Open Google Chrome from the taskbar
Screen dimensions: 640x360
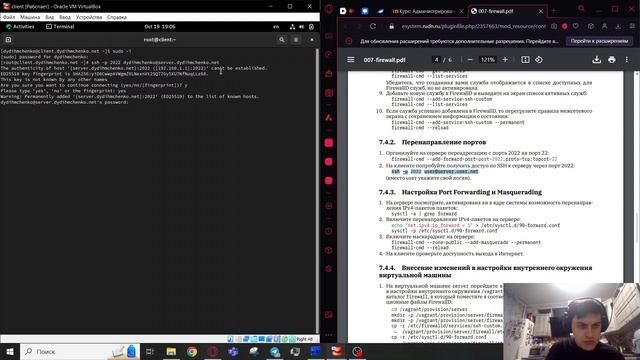(x=192, y=351)
